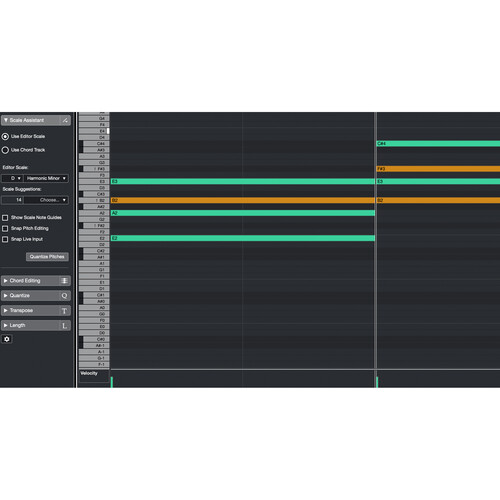Click the Scale Assistant pencil icon
Screen dimensions: 500x500
pyautogui.click(x=65, y=120)
